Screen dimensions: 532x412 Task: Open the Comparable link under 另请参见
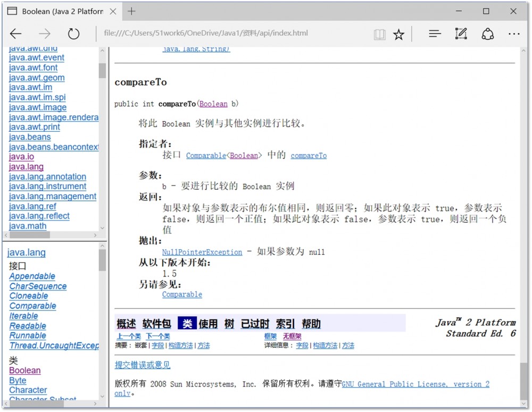click(x=182, y=294)
